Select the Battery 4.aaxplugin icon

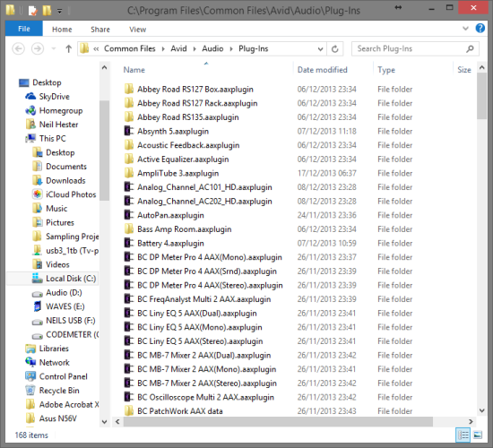pyautogui.click(x=128, y=243)
